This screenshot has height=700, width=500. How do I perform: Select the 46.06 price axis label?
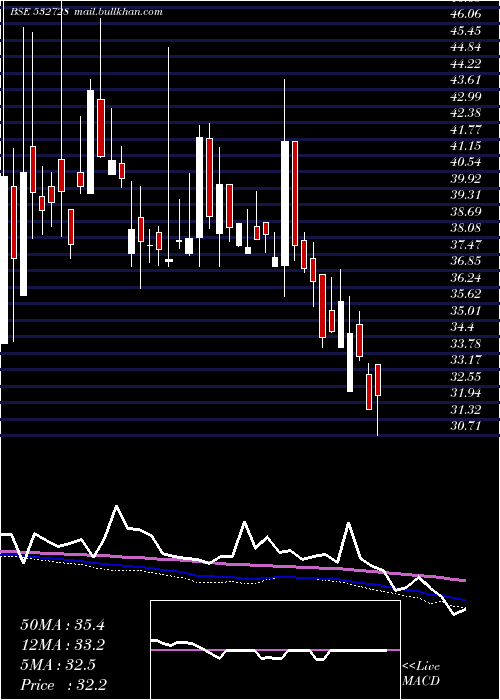466,14
